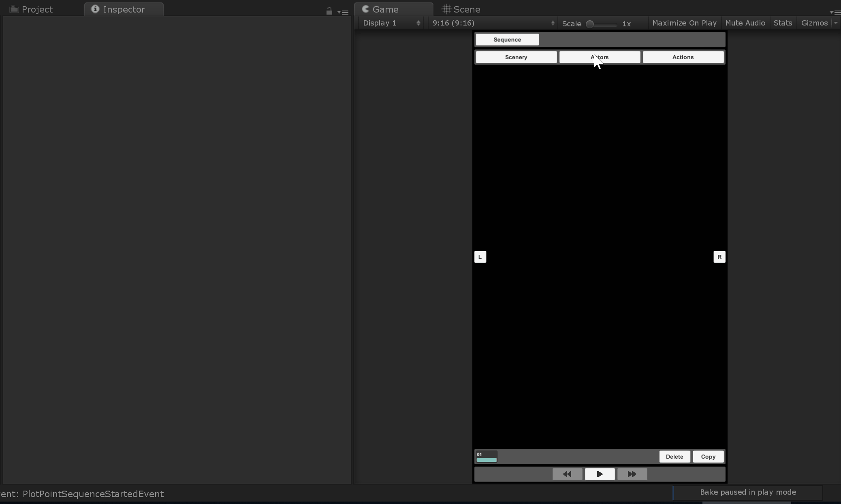
Task: Click the Copy button
Action: point(708,457)
